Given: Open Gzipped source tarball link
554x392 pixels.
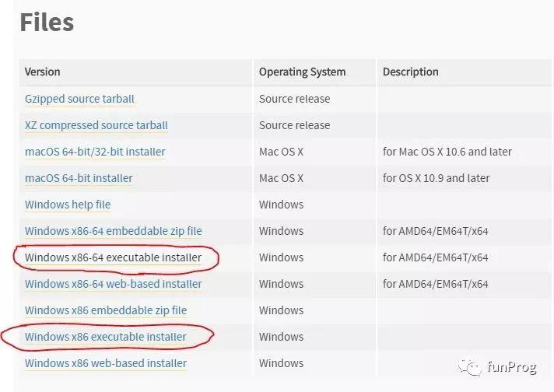Looking at the screenshot, I should 79,99.
